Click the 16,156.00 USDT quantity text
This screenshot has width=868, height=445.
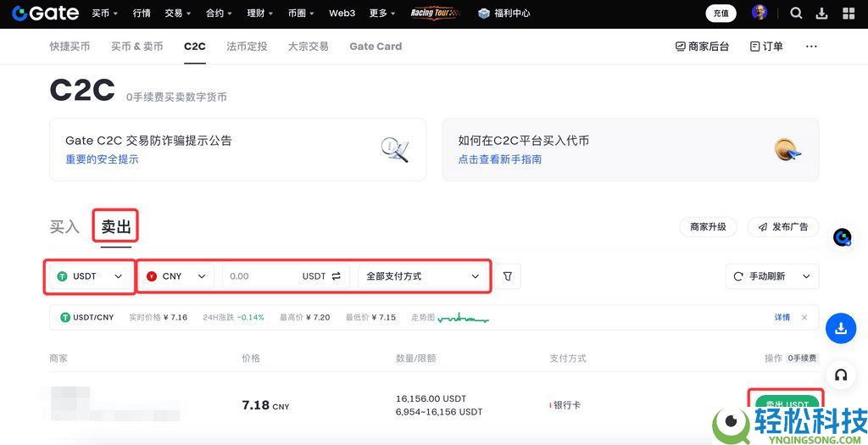[431, 398]
